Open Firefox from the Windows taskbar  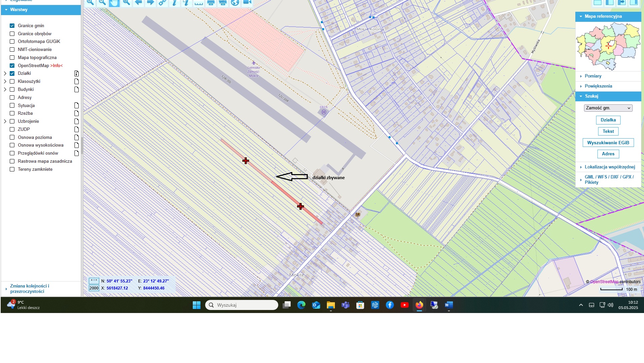[419, 305]
